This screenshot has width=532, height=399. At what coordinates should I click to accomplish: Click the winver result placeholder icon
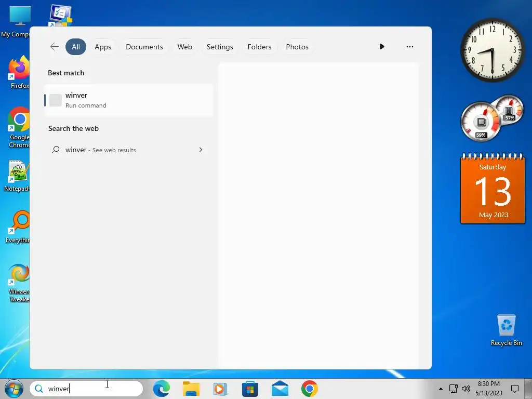click(x=55, y=100)
